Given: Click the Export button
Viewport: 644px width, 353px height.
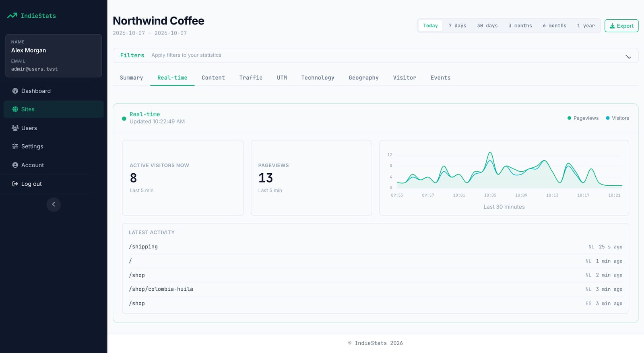Looking at the screenshot, I should click(x=621, y=26).
